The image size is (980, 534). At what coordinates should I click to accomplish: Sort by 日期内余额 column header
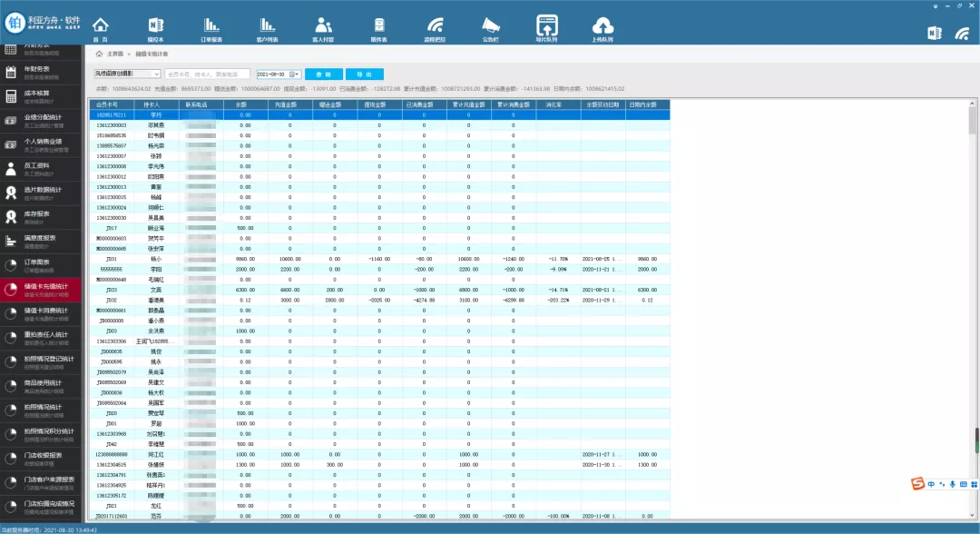click(648, 104)
